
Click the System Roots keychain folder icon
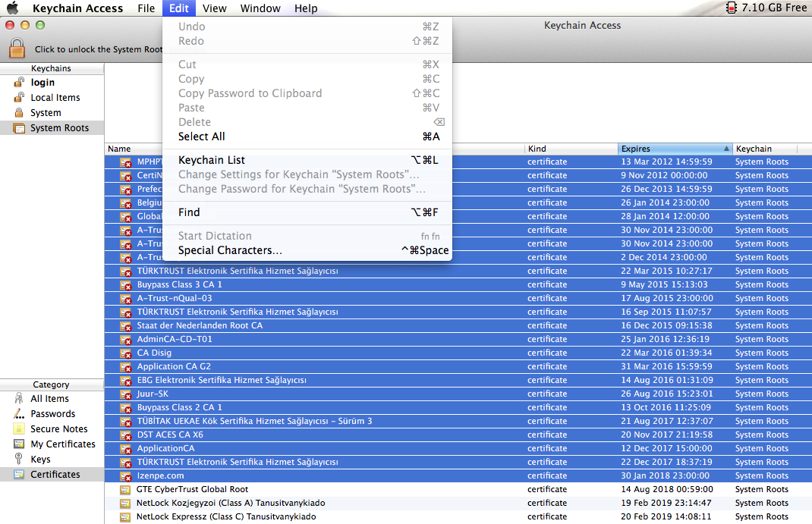(x=19, y=127)
